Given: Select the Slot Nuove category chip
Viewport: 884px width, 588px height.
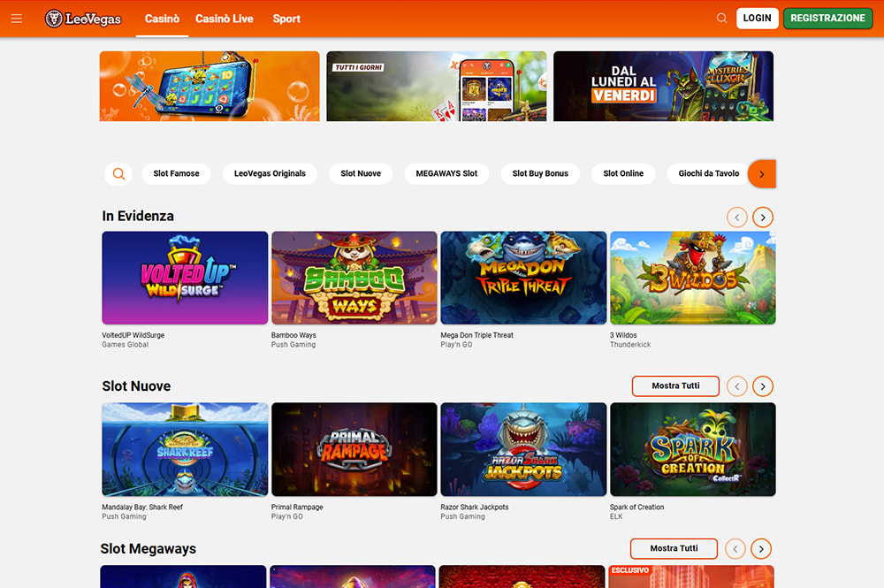Looking at the screenshot, I should (361, 173).
